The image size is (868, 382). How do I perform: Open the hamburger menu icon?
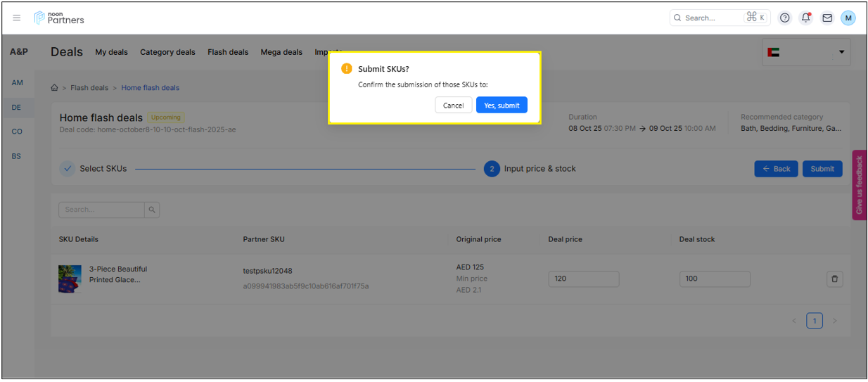[17, 18]
